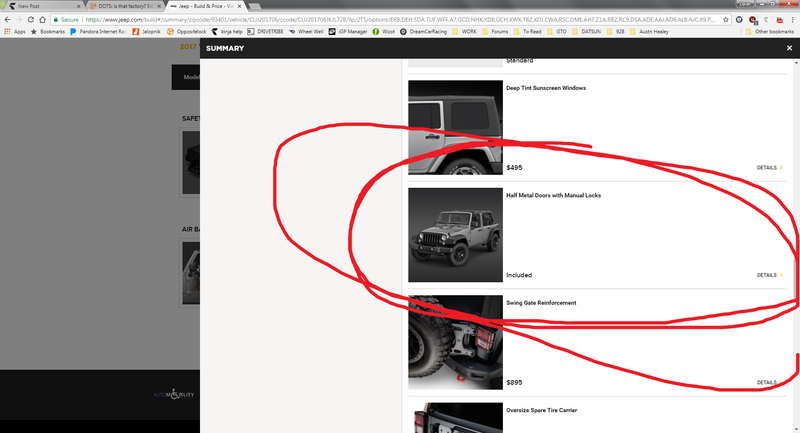Close the New Post tab
Screen dimensions: 800x433
click(x=79, y=6)
